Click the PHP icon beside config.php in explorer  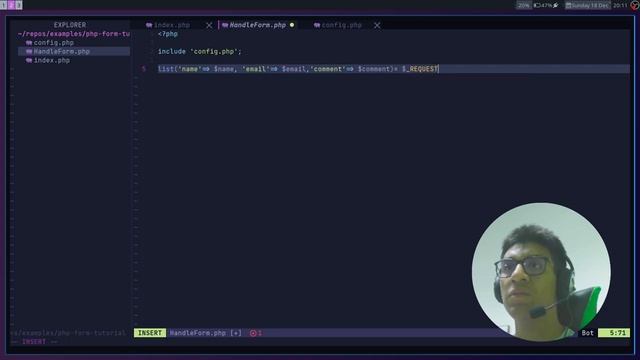[x=29, y=42]
